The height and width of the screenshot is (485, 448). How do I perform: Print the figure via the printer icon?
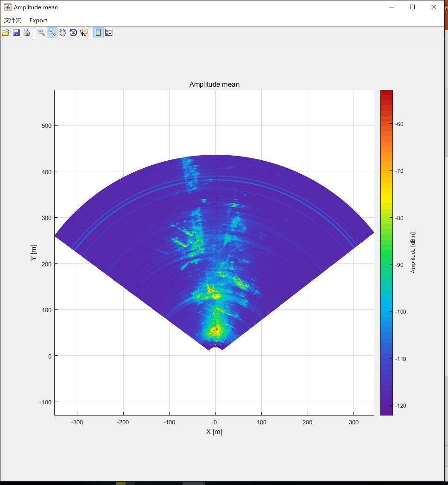pos(27,32)
